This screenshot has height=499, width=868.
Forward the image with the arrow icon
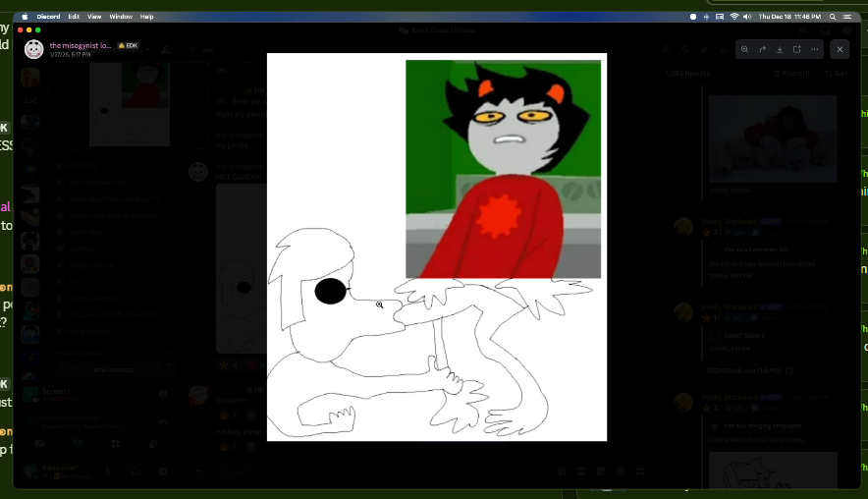click(762, 49)
